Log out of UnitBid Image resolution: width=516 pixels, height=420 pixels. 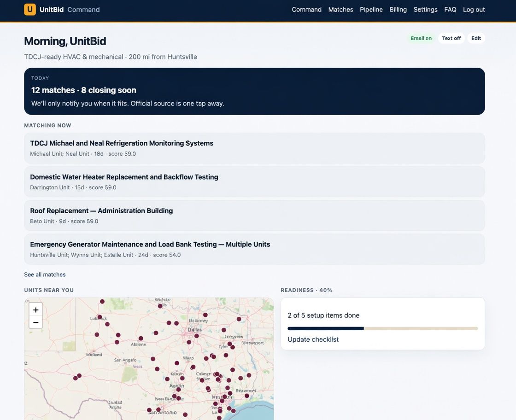click(474, 10)
